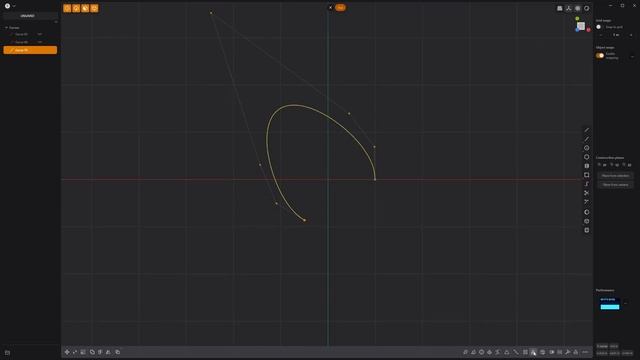Click the move arrows icon in bottom-left toolbar

67,352
